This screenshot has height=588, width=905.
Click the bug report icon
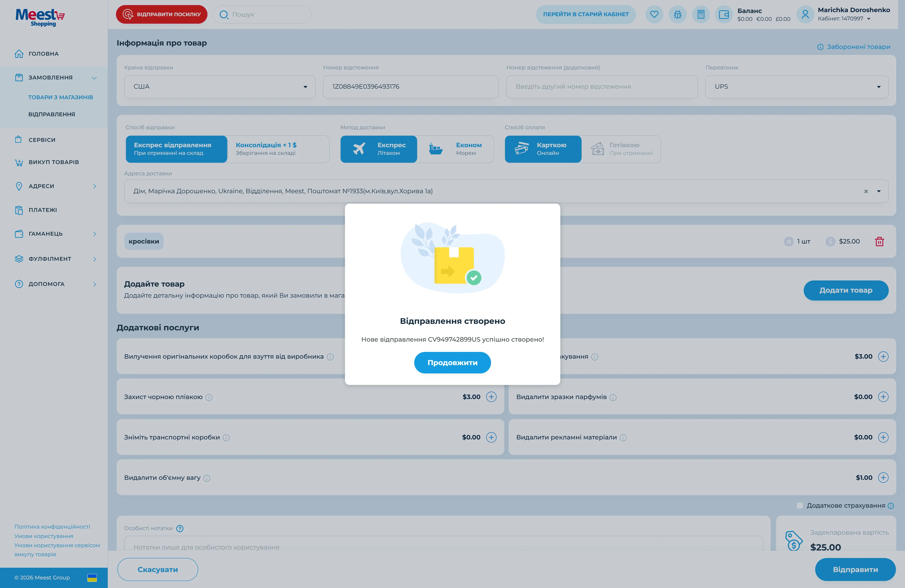(x=678, y=14)
